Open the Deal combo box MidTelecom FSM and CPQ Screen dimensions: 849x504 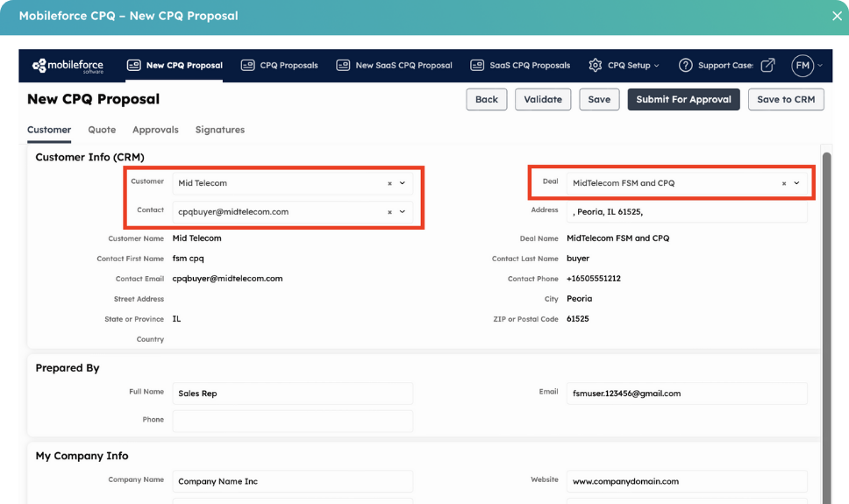coord(687,183)
